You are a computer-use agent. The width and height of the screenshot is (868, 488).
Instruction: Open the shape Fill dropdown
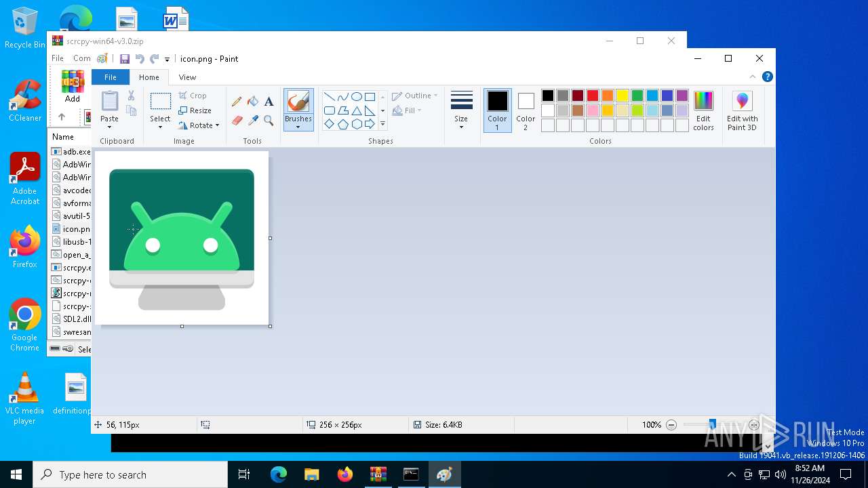(x=407, y=110)
